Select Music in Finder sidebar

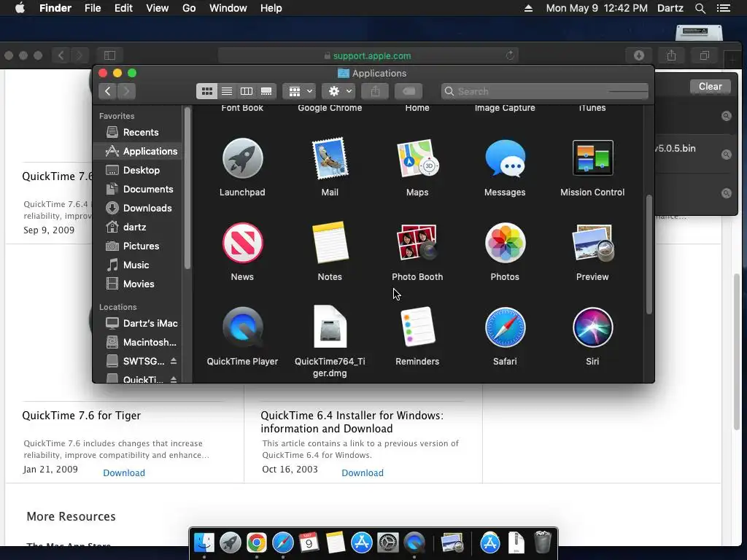138,265
